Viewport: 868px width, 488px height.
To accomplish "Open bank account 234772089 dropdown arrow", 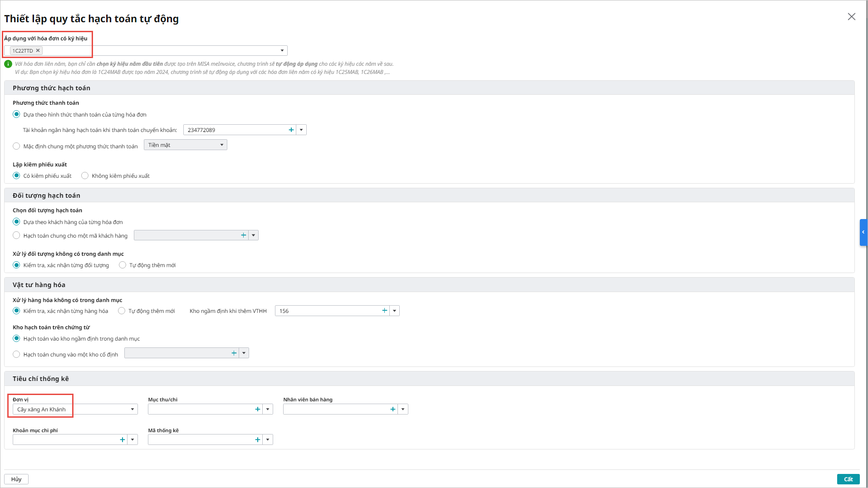I will (301, 130).
